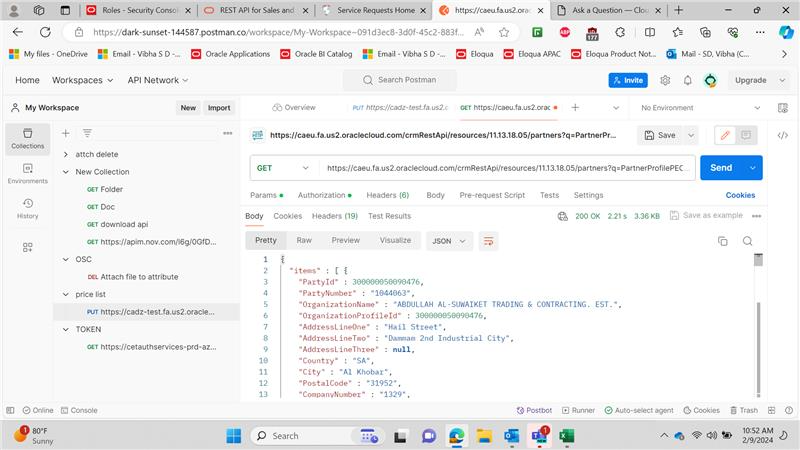Expand the attch delete collection

pyautogui.click(x=66, y=154)
